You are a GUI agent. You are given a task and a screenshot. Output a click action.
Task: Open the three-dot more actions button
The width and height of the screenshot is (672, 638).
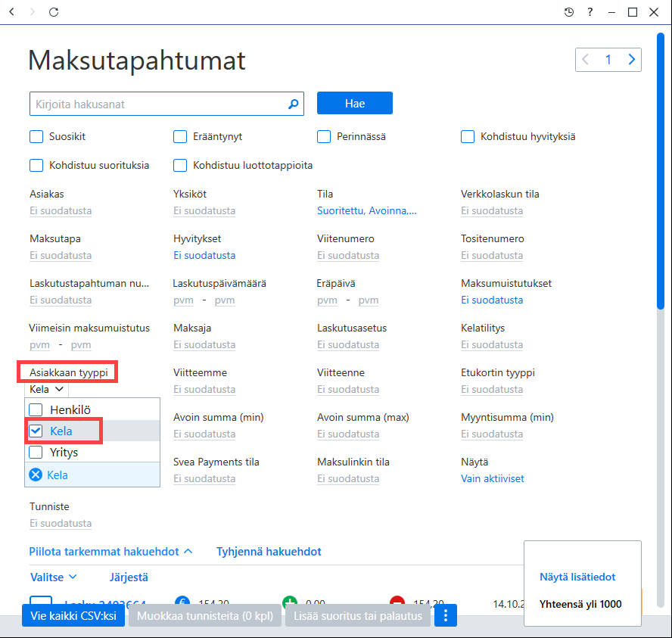(446, 616)
